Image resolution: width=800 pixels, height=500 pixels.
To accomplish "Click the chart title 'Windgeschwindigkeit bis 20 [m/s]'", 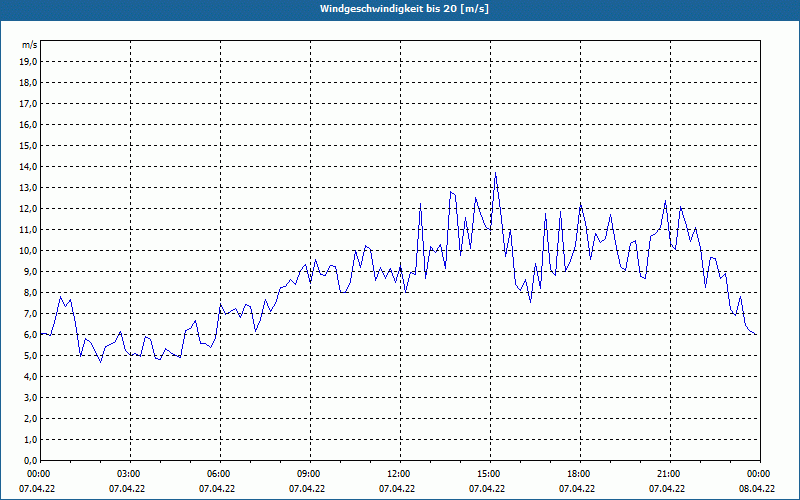I will coord(404,9).
